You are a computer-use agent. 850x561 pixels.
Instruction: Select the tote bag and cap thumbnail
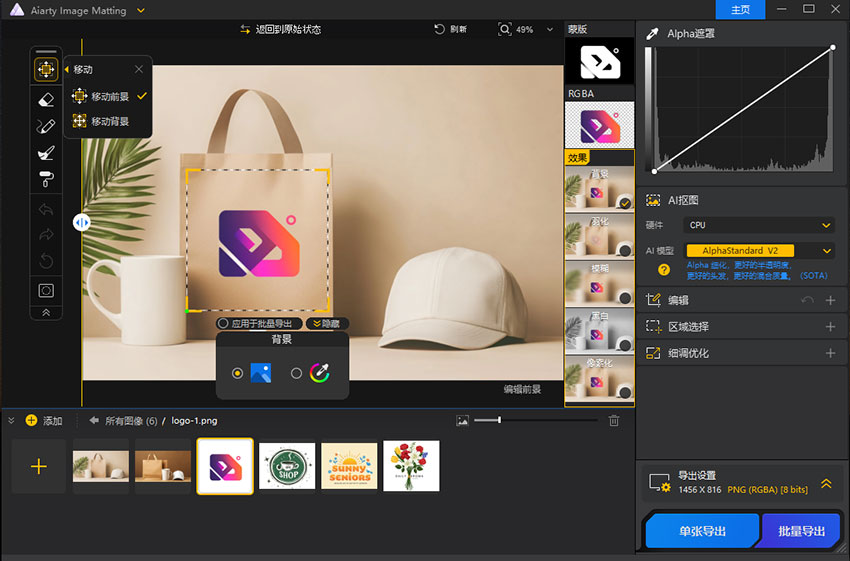coord(101,466)
